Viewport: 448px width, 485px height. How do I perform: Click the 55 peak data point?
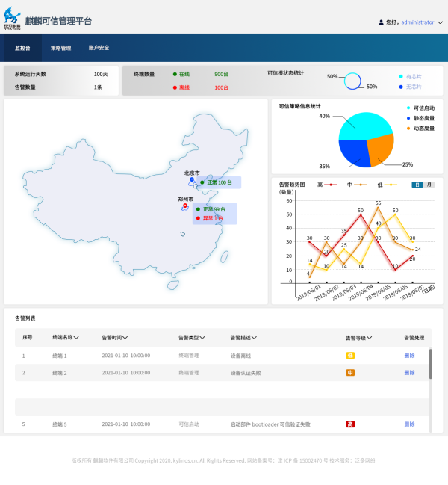point(378,207)
